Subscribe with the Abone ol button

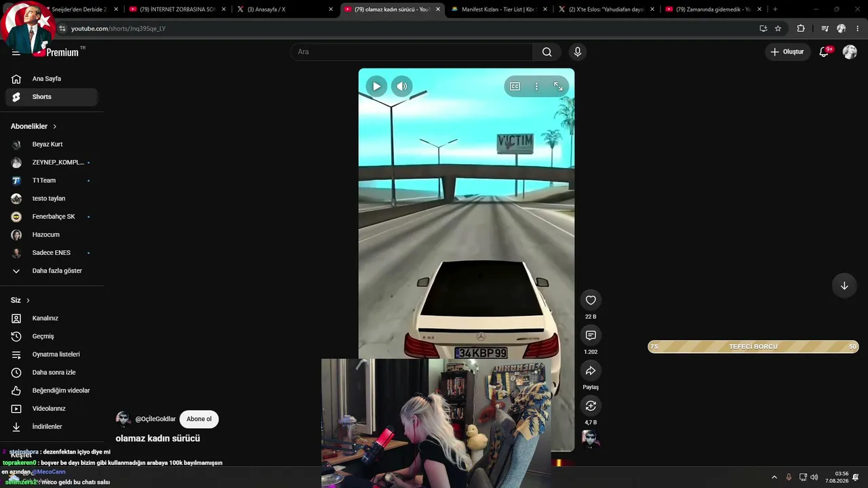pyautogui.click(x=199, y=419)
